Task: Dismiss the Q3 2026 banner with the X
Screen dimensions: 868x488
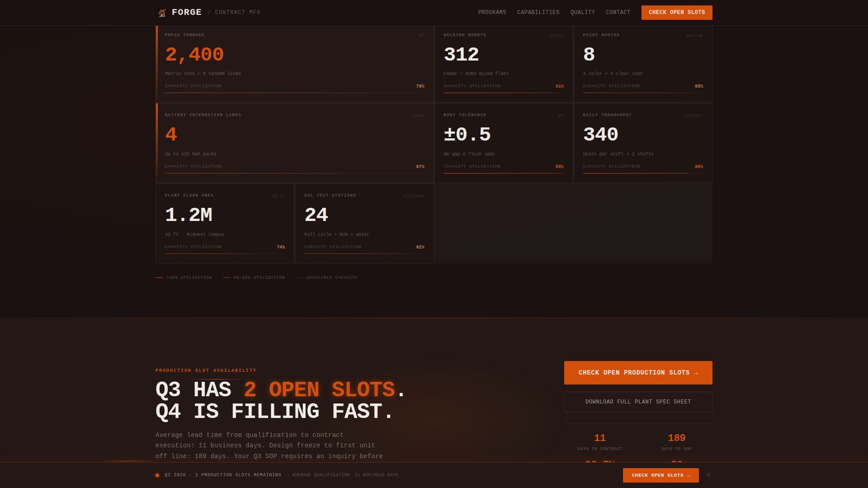Action: [x=709, y=475]
